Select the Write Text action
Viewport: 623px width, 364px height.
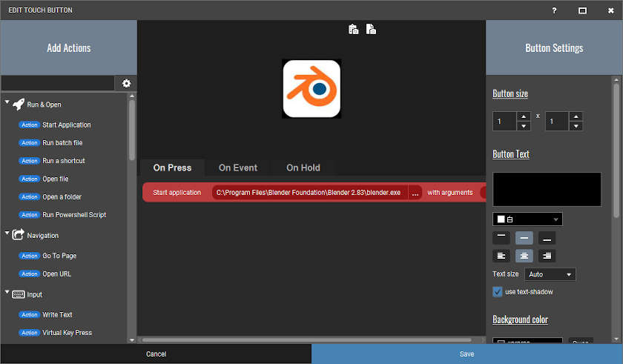click(46, 315)
